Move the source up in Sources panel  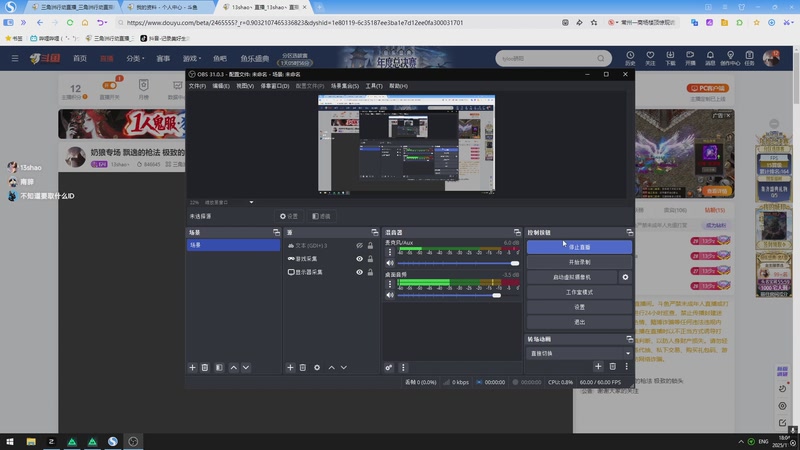tap(332, 367)
